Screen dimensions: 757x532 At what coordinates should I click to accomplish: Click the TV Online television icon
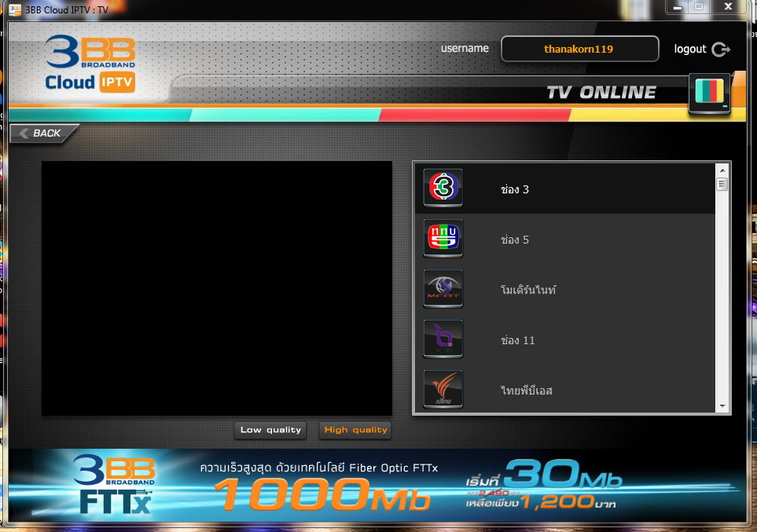(x=709, y=94)
